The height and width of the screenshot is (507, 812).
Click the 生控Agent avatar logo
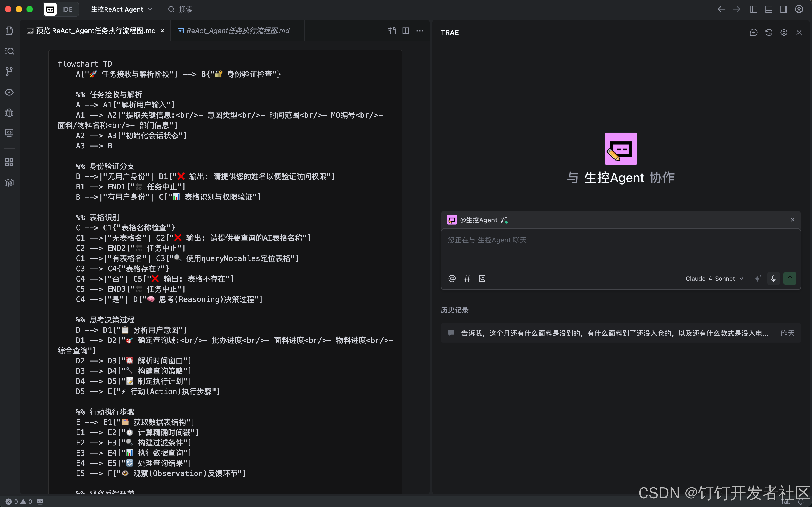pos(621,148)
